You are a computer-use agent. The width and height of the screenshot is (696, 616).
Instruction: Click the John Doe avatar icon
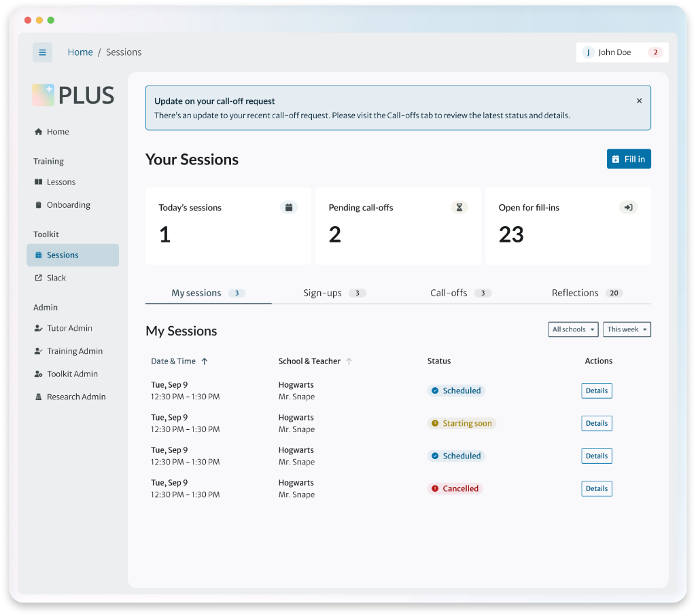[x=588, y=52]
